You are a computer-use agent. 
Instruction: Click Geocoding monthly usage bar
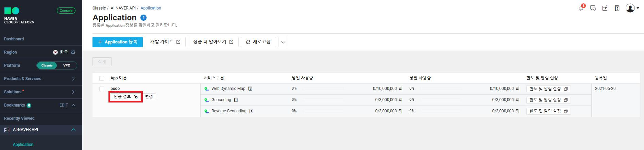(440, 100)
